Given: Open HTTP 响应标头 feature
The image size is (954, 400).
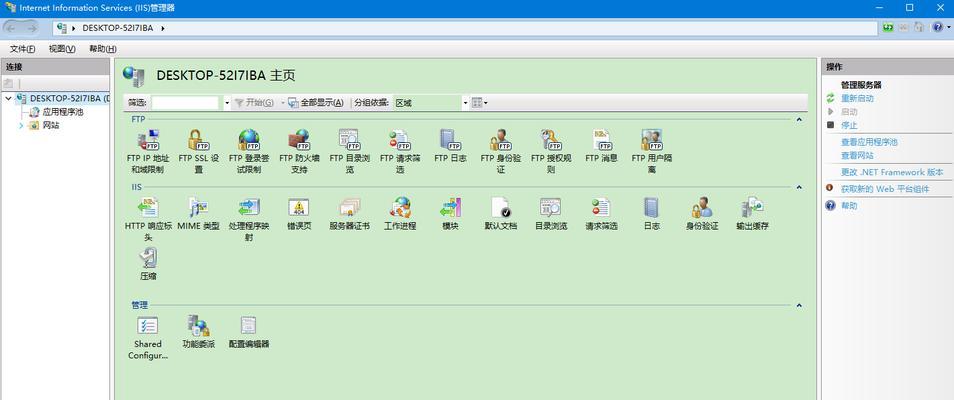Looking at the screenshot, I should click(148, 219).
